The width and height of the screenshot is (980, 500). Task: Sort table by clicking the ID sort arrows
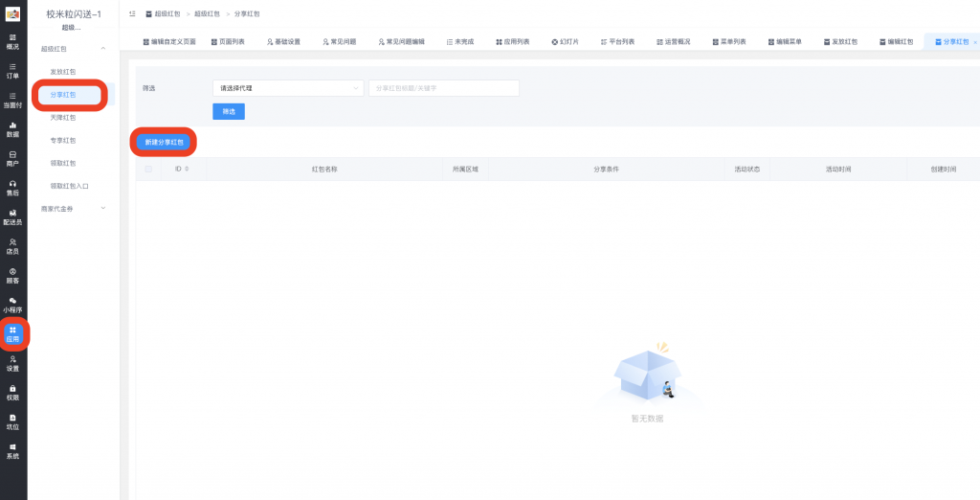[x=187, y=169]
